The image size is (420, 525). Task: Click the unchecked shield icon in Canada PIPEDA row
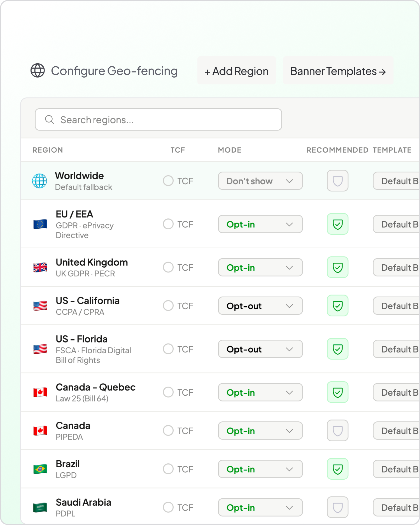(337, 430)
